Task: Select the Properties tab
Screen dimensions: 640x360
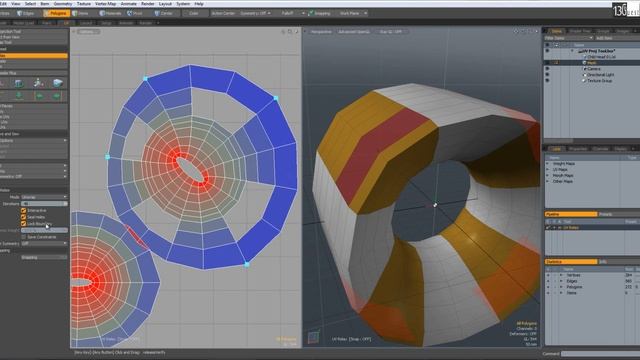Action: tap(578, 149)
